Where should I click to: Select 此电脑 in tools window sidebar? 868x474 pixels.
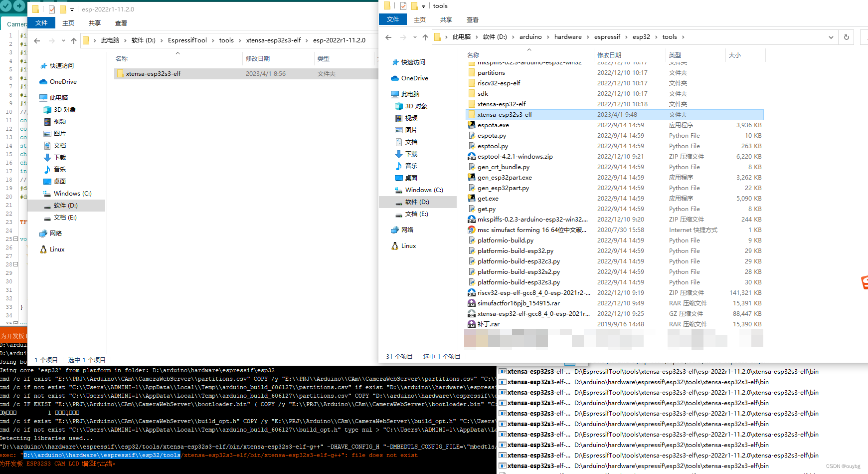click(x=410, y=94)
